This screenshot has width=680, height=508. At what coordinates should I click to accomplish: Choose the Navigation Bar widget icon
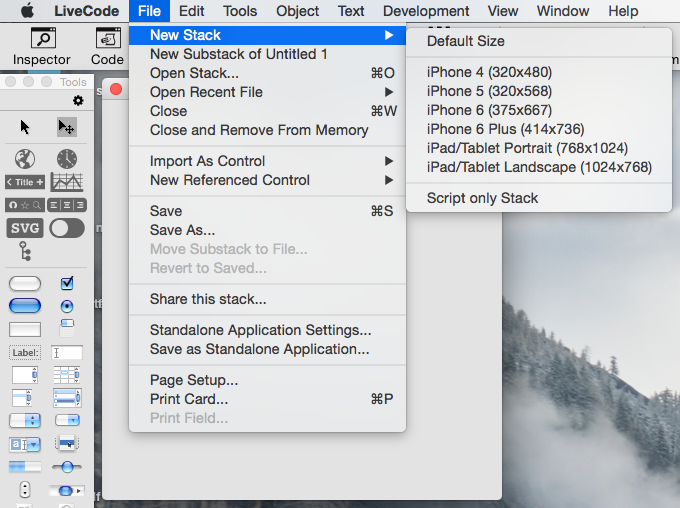(25, 205)
